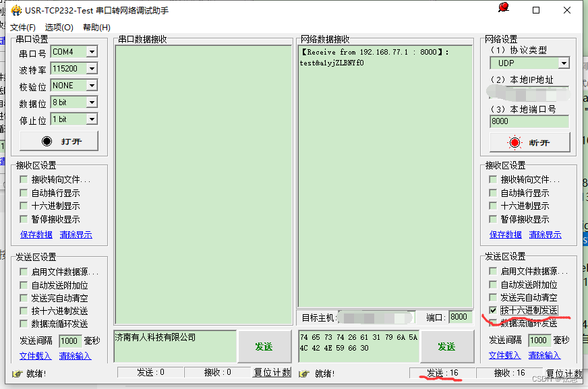Expand the 协议类型 UDP dropdown
Image resolution: width=588 pixels, height=389 pixels.
564,63
